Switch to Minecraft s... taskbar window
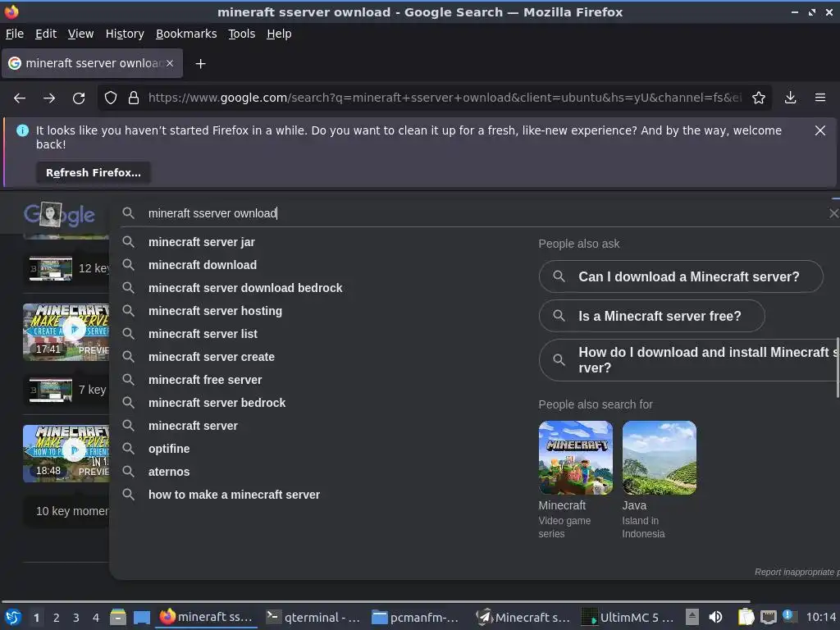840x630 pixels. coord(524,618)
